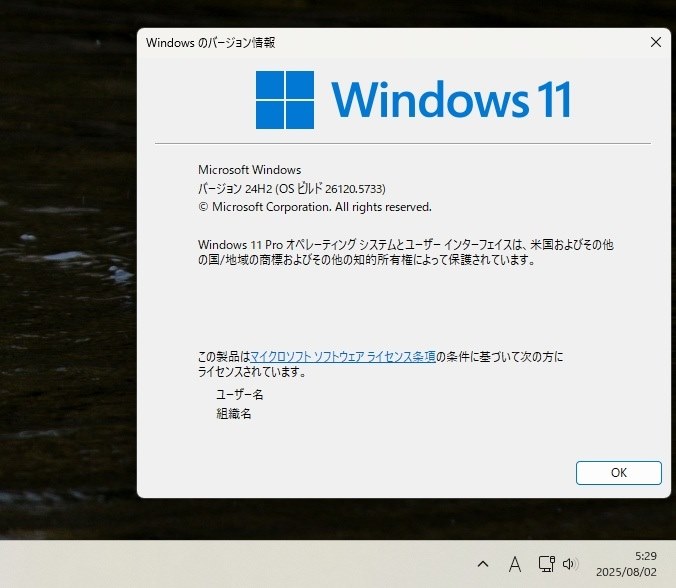Click the dialog title bar text
Image resolution: width=676 pixels, height=588 pixels.
click(x=210, y=42)
